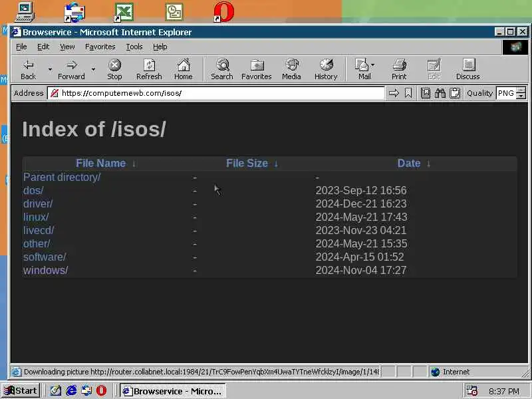This screenshot has width=532, height=399.
Task: Click the Show Desktop quick launch icon
Action: pos(56,391)
